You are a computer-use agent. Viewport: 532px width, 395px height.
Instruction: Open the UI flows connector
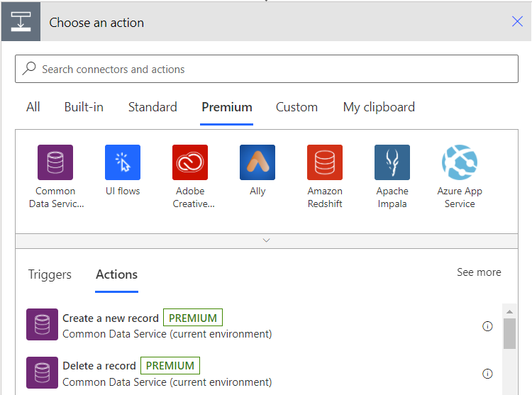coord(123,162)
